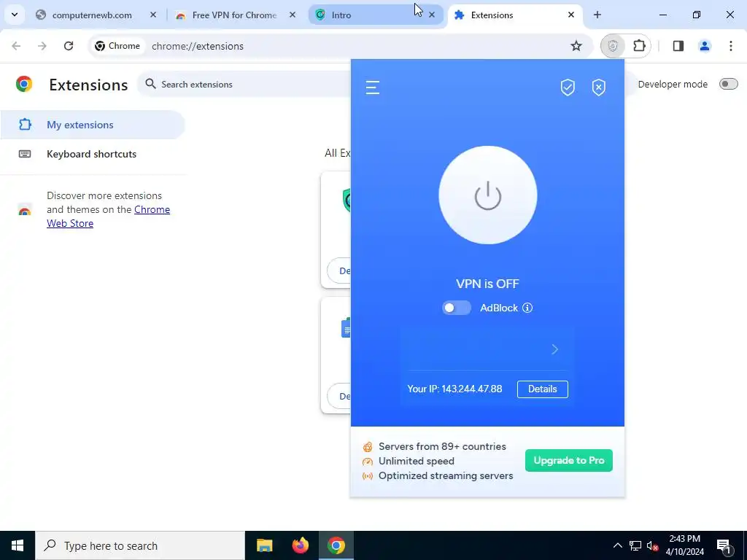
Task: Click 'Optimized streaming servers' text
Action: pyautogui.click(x=446, y=475)
